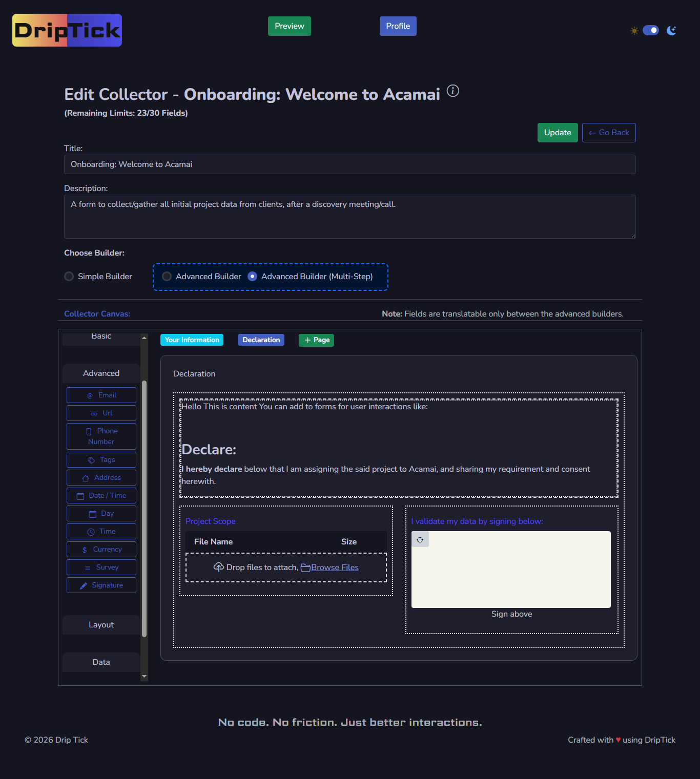
Task: Click the 'Sign above' caption
Action: point(512,614)
